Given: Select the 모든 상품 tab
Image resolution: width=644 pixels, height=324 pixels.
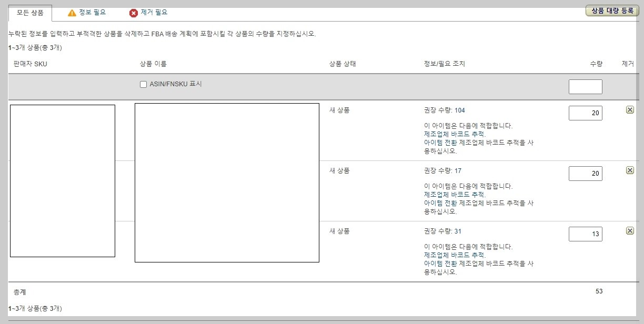Looking at the screenshot, I should pos(29,14).
